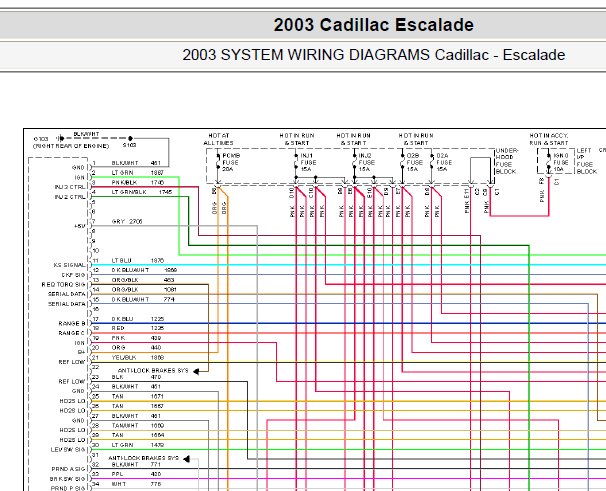Select the LT GRN 1478 wire label
The image size is (606, 491).
pos(138,445)
